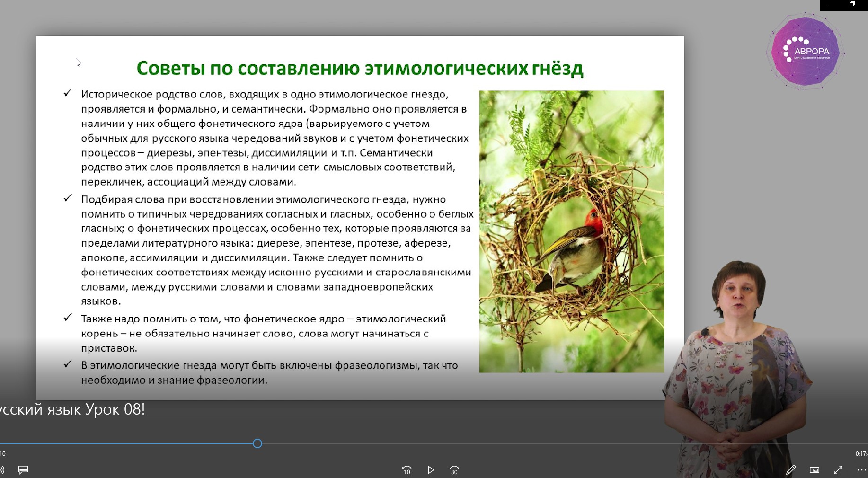Screen dimensions: 868x478
Task: Switch to mini view mode
Action: click(815, 470)
